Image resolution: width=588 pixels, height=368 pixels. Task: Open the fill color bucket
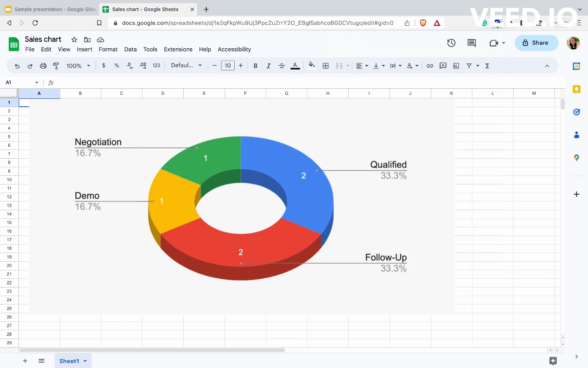(312, 65)
